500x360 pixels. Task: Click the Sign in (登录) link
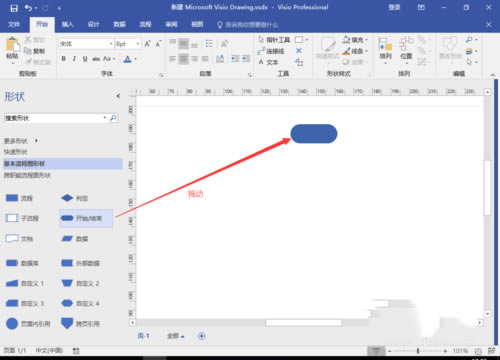394,7
